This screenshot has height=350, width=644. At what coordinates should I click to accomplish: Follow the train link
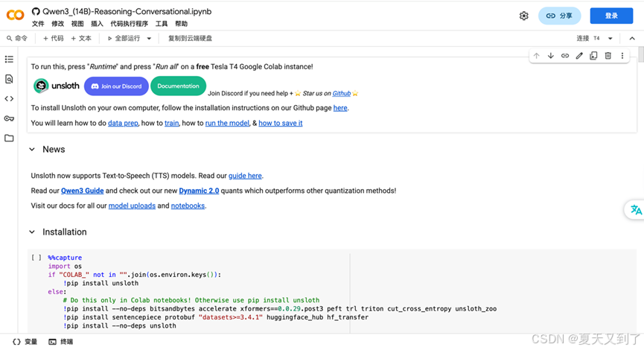[x=172, y=123]
